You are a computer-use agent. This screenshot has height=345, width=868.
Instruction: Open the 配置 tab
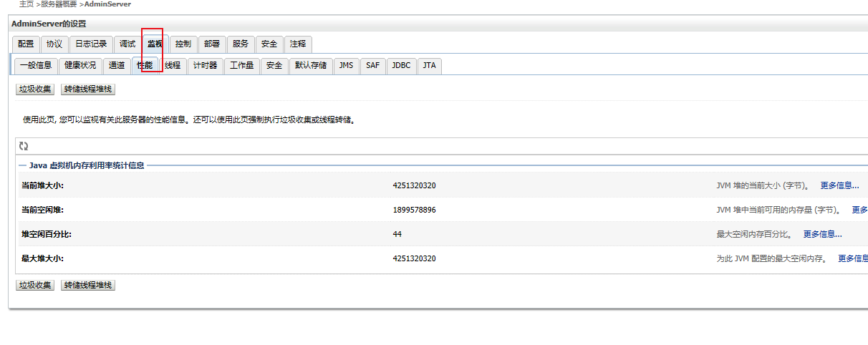coord(26,44)
